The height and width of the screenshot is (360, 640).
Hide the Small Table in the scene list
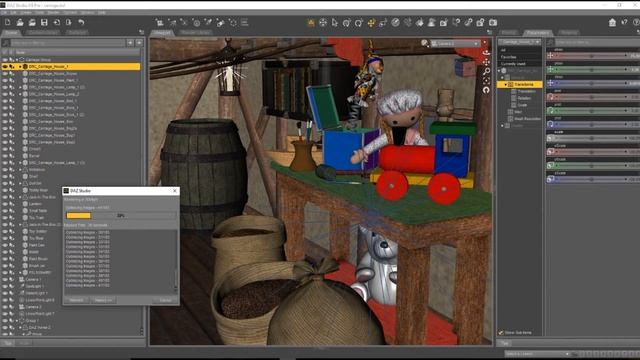5,211
